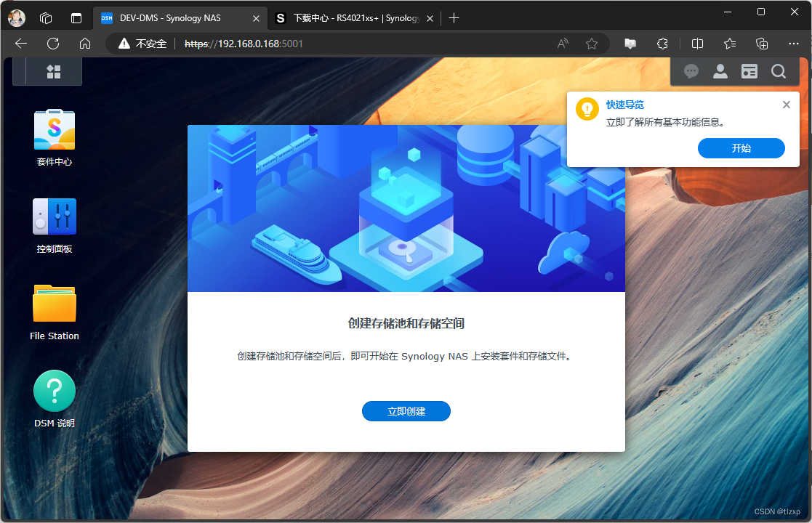Open a new browser tab
This screenshot has height=523, width=812.
(454, 18)
